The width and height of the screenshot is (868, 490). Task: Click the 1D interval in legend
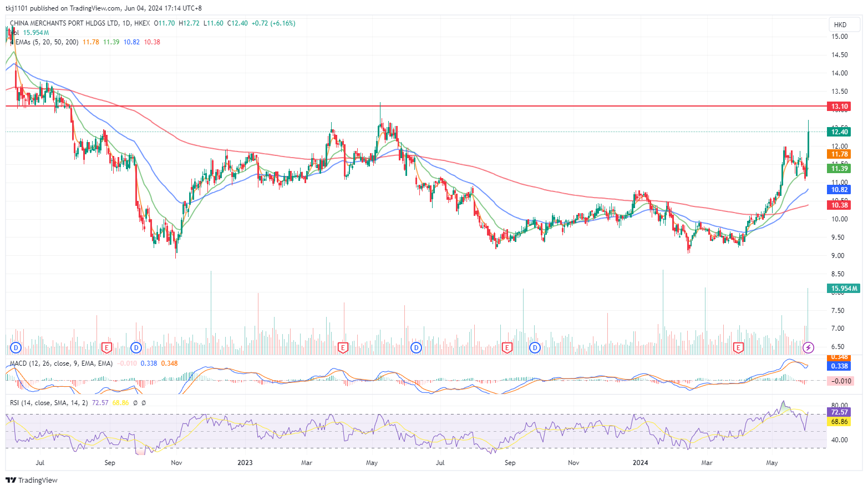(126, 23)
